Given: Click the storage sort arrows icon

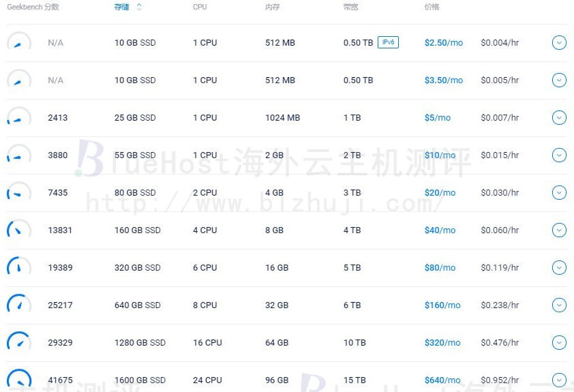Looking at the screenshot, I should point(139,7).
